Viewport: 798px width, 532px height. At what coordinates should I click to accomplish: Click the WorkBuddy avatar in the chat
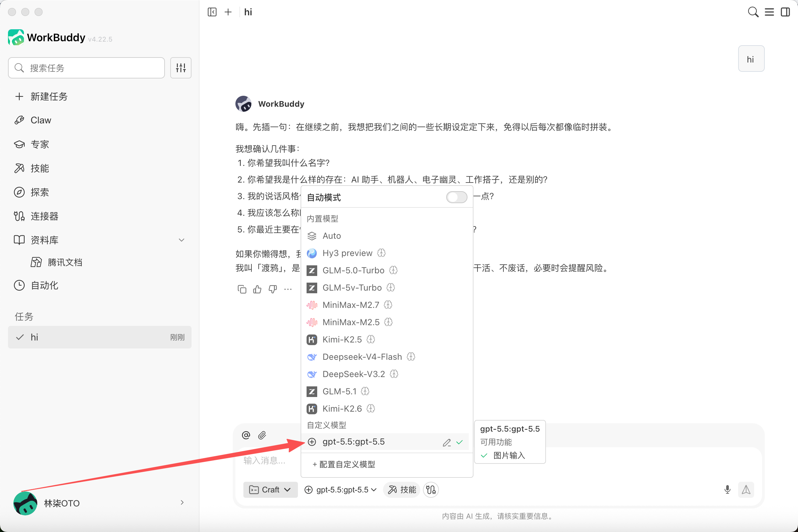click(x=244, y=104)
